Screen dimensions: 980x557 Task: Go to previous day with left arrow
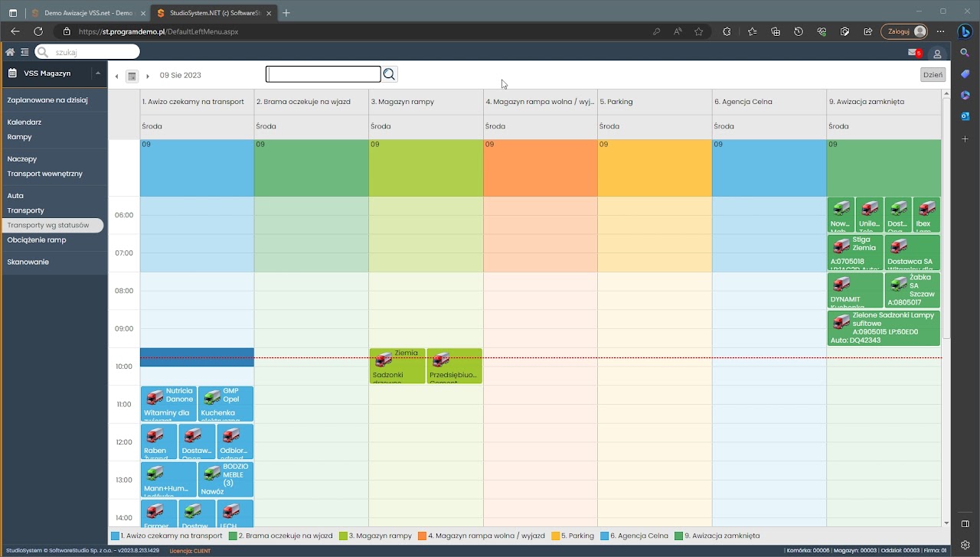coord(117,76)
